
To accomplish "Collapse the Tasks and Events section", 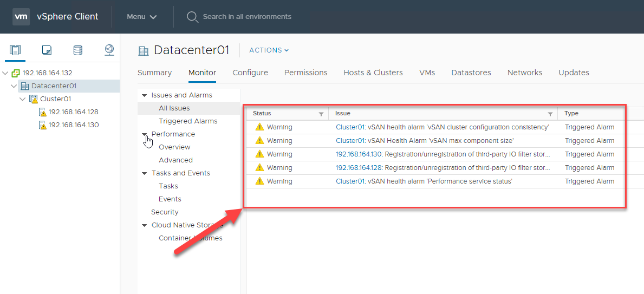I will tap(144, 173).
